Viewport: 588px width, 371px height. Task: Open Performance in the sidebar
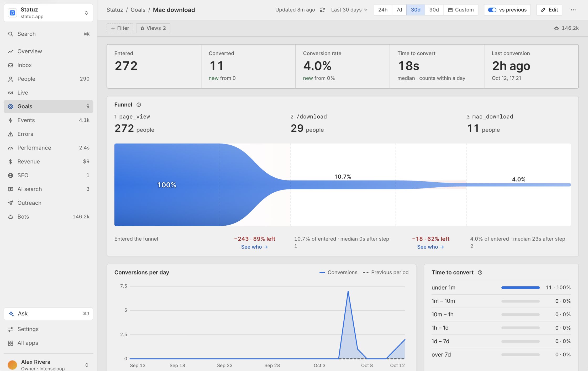pos(48,148)
